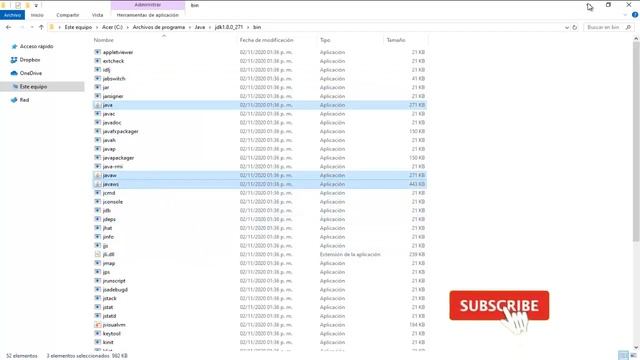640x360 pixels.
Task: Click the Red network icon
Action: coord(14,100)
